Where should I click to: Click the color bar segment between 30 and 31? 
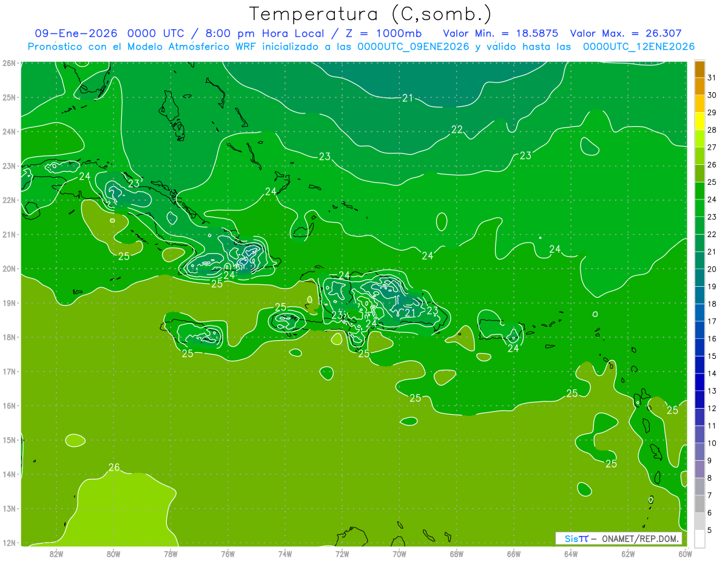699,87
